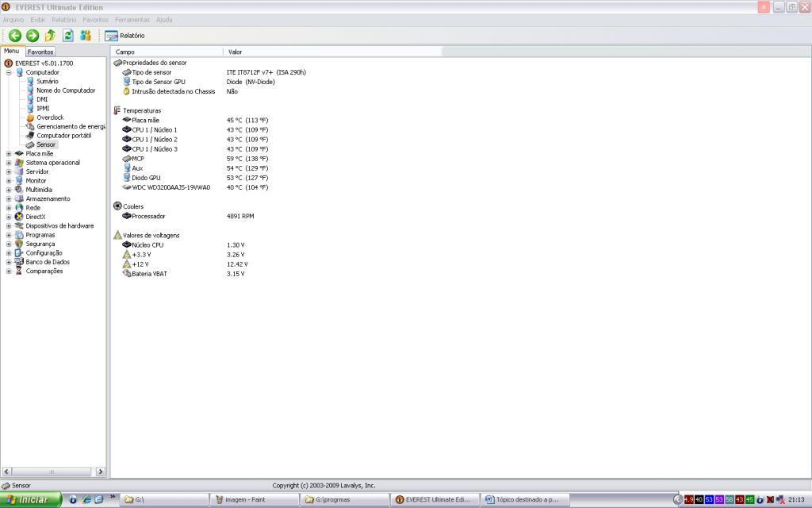Viewport: 812px width, 508px height.
Task: Open the Ajuda menu
Action: (164, 20)
